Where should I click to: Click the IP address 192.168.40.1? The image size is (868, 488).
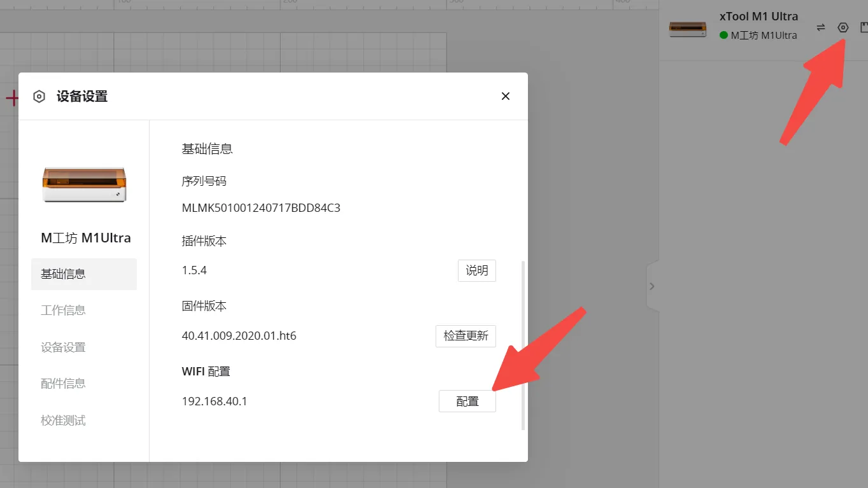tap(215, 401)
